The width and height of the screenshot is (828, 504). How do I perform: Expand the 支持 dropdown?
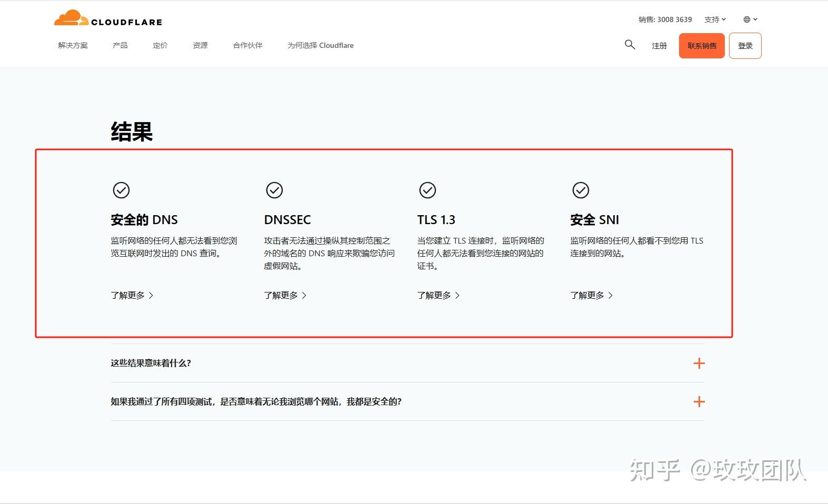[x=715, y=19]
